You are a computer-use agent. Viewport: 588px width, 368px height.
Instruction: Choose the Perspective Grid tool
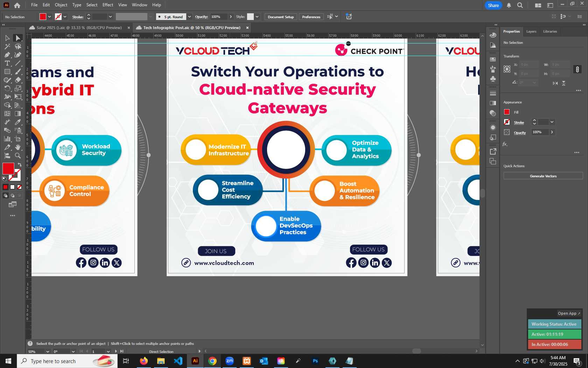pyautogui.click(x=18, y=105)
